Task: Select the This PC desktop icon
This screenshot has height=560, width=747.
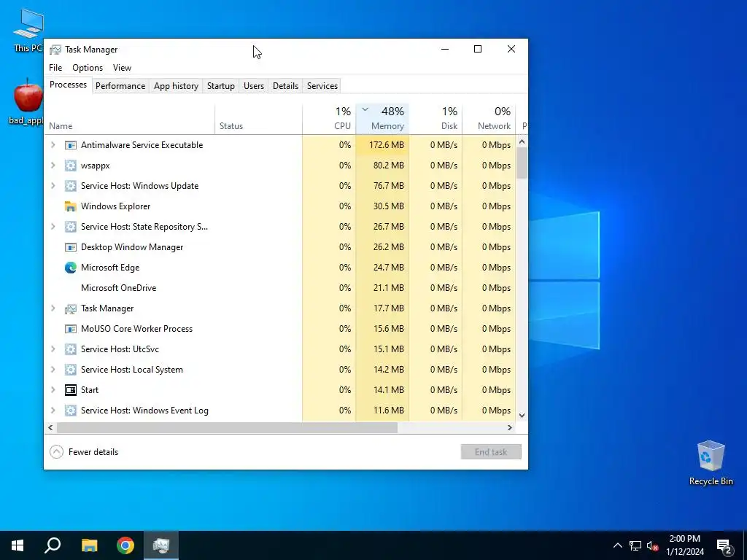Action: [x=28, y=29]
